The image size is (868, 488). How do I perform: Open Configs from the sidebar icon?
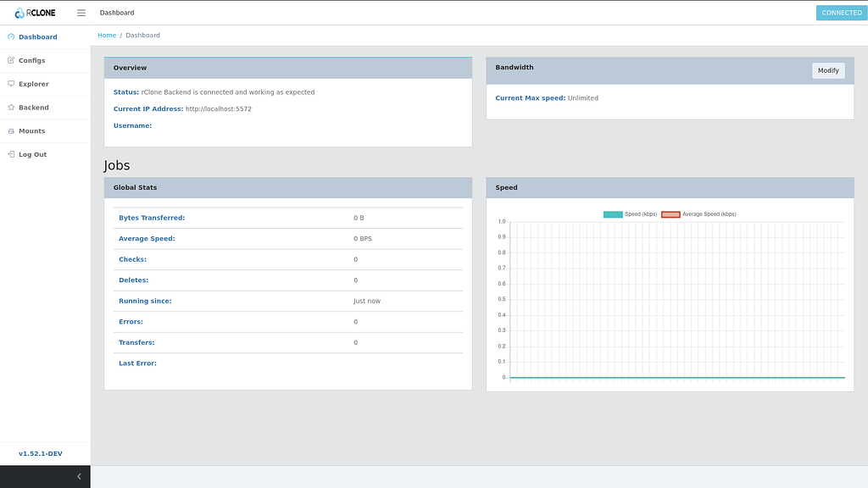(10, 60)
